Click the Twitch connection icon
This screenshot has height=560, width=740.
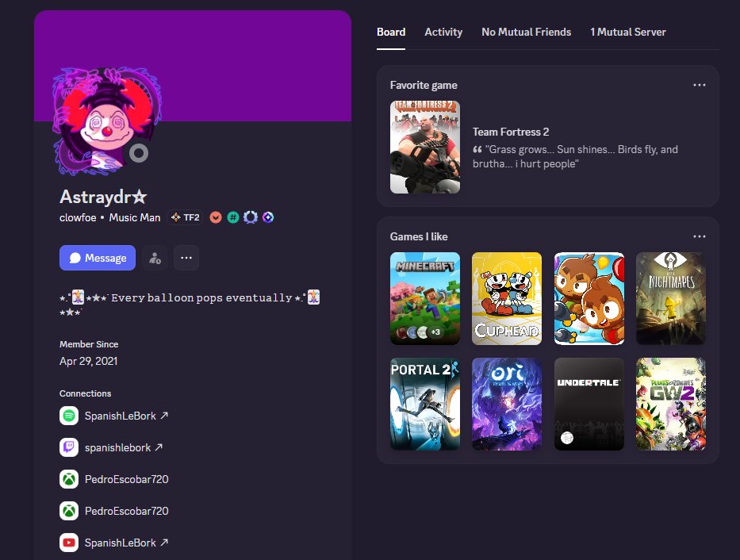pos(68,447)
